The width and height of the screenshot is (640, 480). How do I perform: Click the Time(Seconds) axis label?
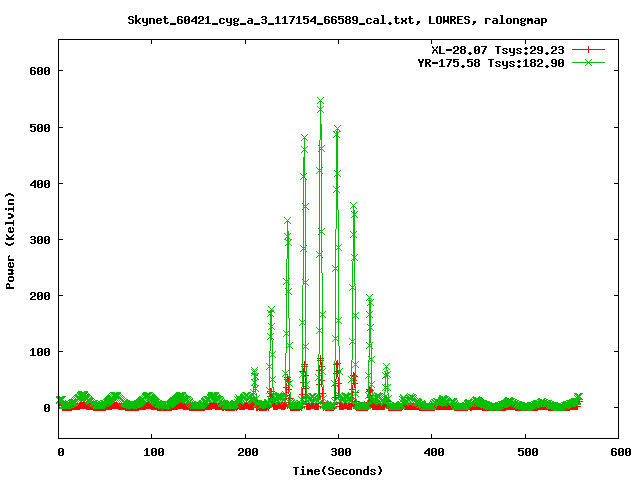click(338, 471)
